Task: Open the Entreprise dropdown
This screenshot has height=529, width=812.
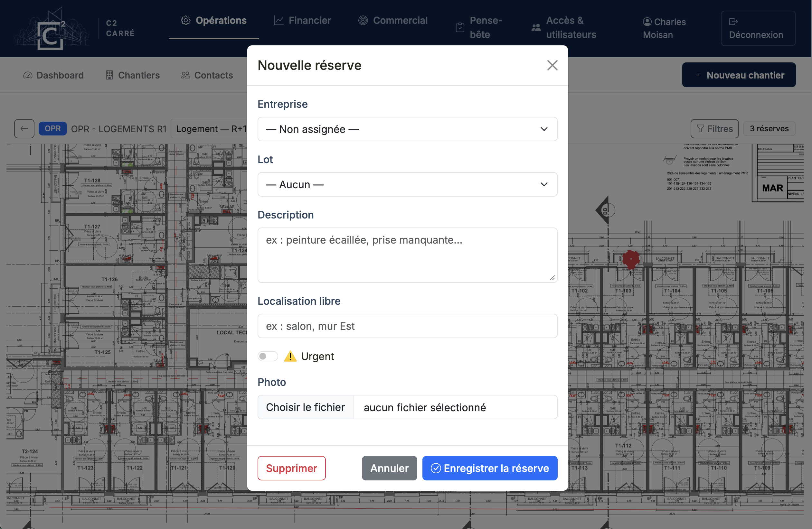Action: [x=407, y=129]
